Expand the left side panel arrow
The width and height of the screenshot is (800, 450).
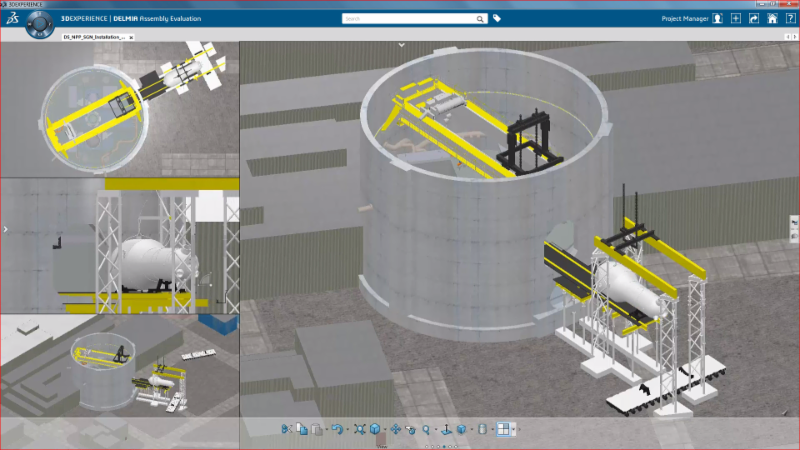tap(5, 229)
